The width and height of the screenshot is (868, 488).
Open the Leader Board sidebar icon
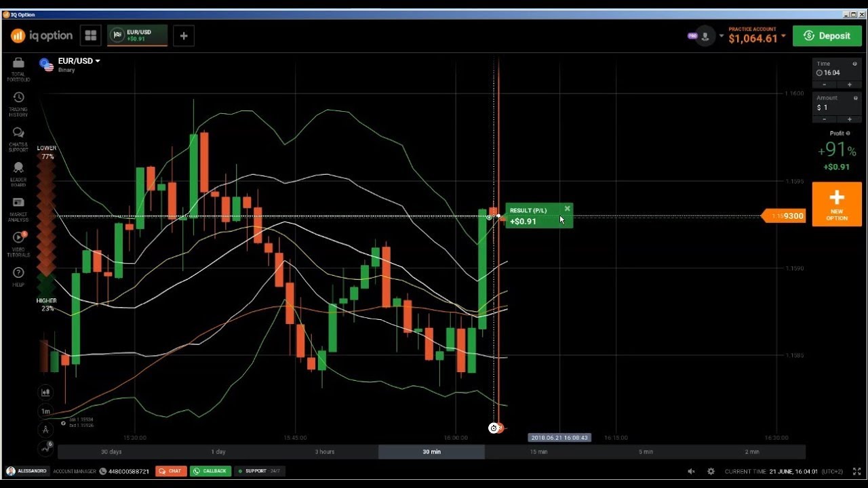pyautogui.click(x=18, y=175)
